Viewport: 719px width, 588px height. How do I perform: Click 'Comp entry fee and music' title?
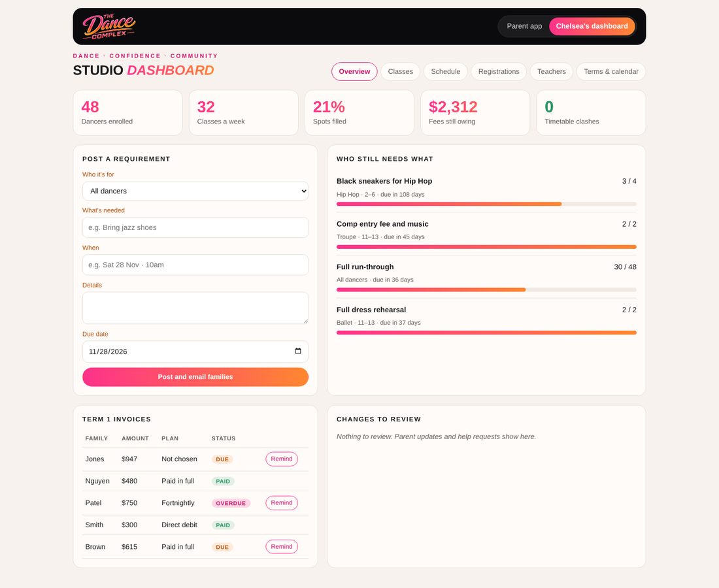[x=382, y=224]
